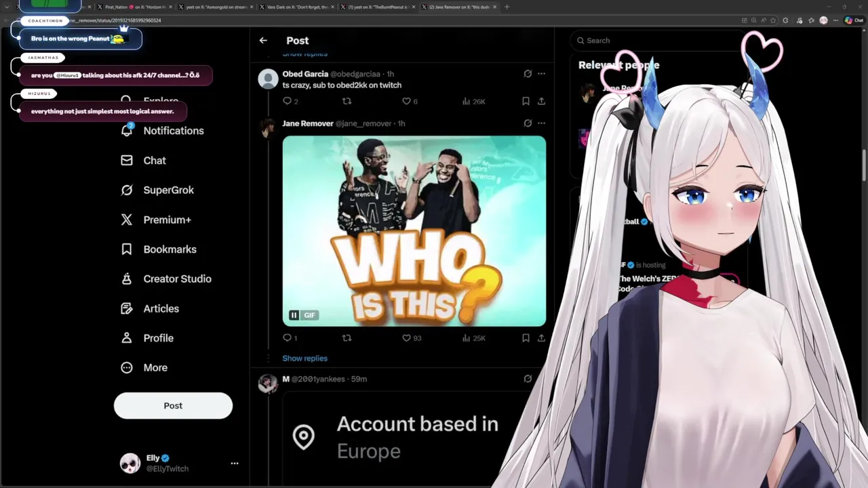Switch to TheBurntPeanut browser tab
This screenshot has width=868, height=488.
[x=377, y=7]
